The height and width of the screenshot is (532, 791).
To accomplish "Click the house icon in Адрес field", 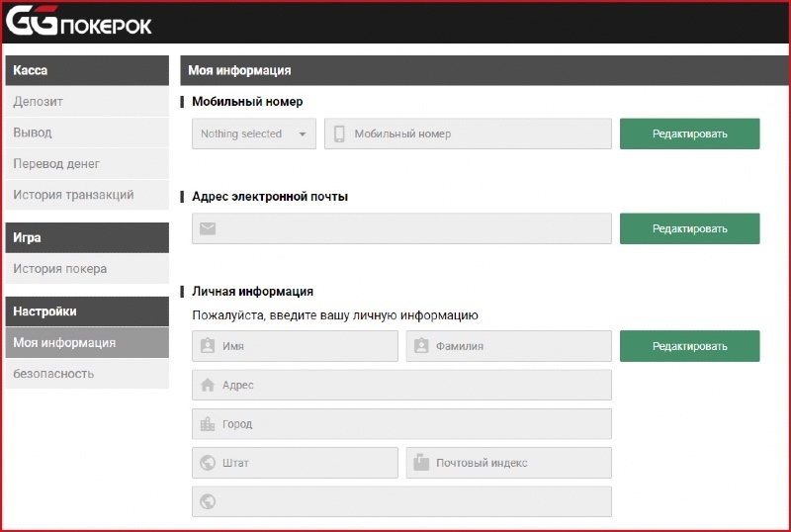I will tap(208, 385).
